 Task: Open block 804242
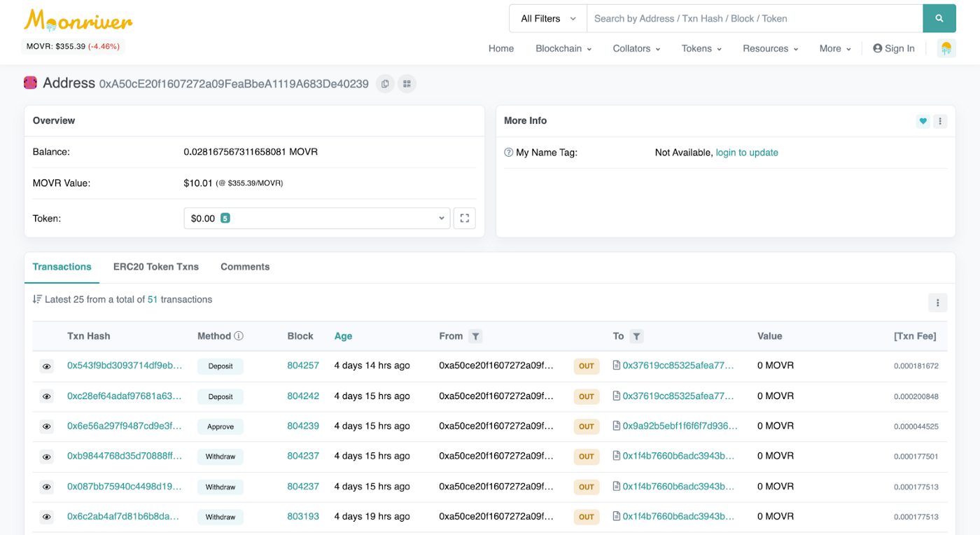[x=303, y=396]
